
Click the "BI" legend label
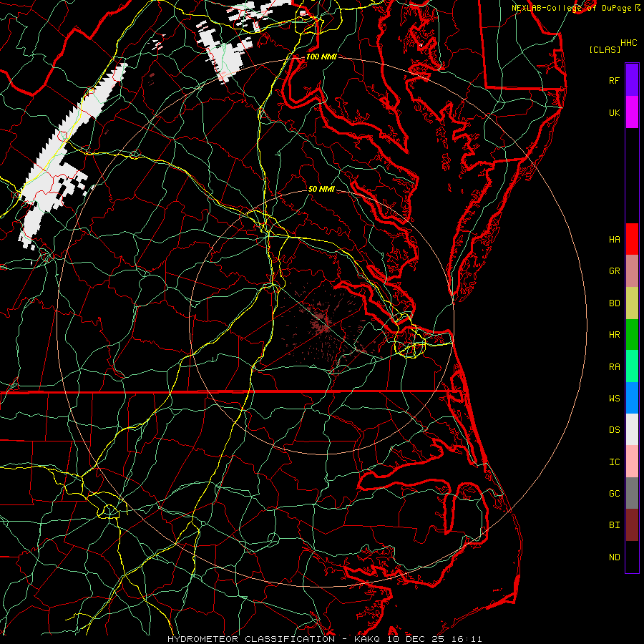(614, 525)
